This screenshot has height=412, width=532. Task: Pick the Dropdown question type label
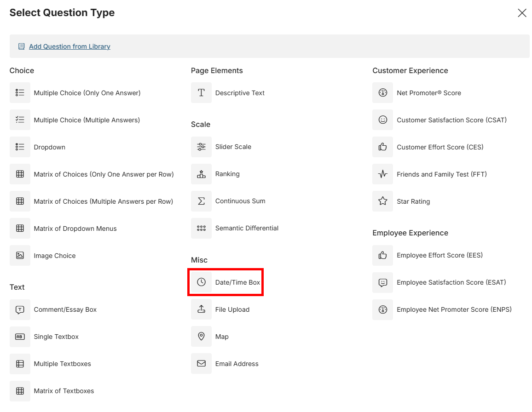50,147
